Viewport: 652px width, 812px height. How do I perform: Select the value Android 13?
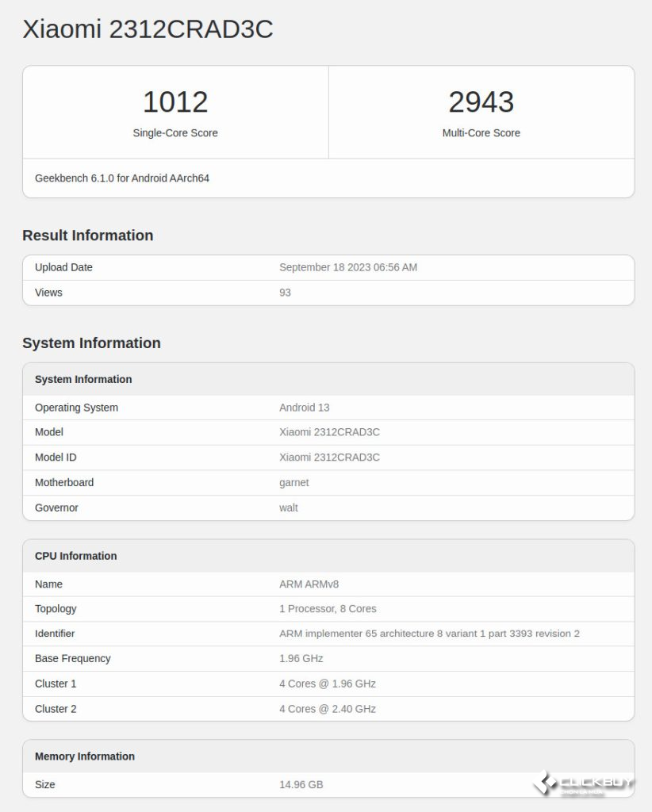(x=305, y=408)
